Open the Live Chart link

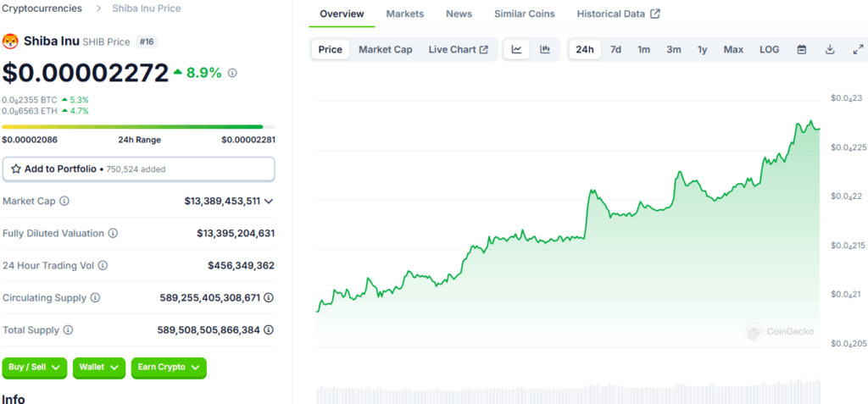pos(458,50)
